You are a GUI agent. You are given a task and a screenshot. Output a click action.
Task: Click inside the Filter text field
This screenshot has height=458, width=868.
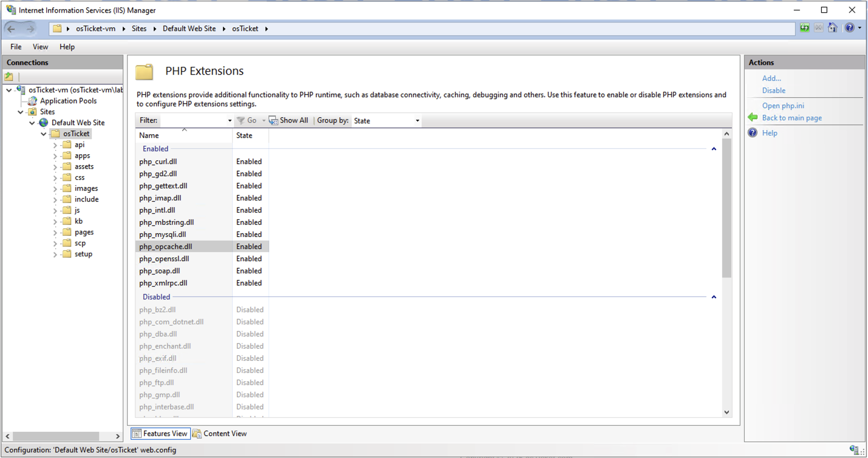coord(193,120)
